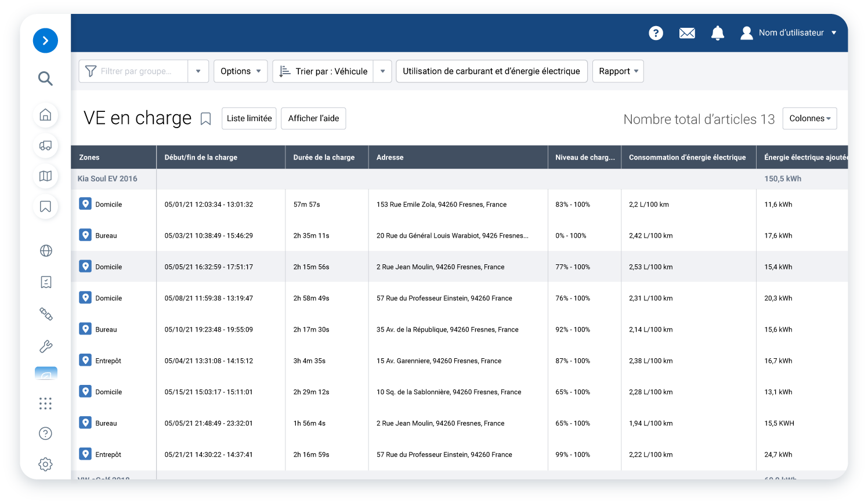
Task: Open the Nom d'utilisateur account menu
Action: coord(790,33)
